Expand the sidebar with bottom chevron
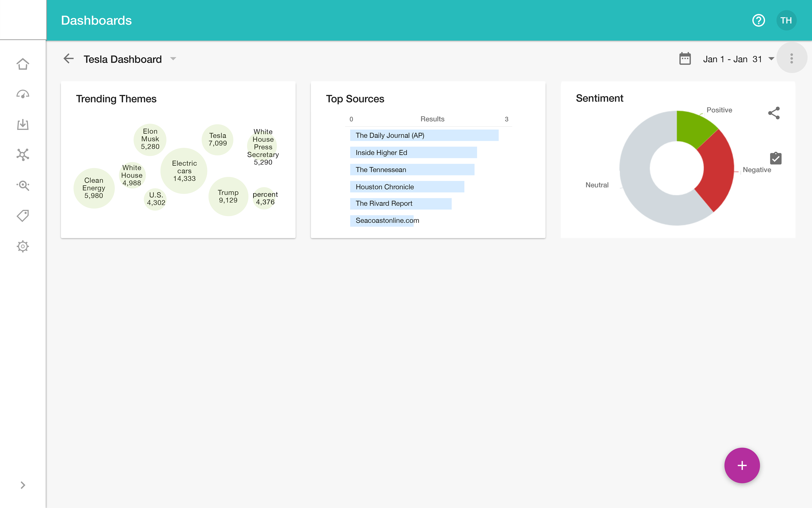Image resolution: width=812 pixels, height=508 pixels. [x=23, y=485]
